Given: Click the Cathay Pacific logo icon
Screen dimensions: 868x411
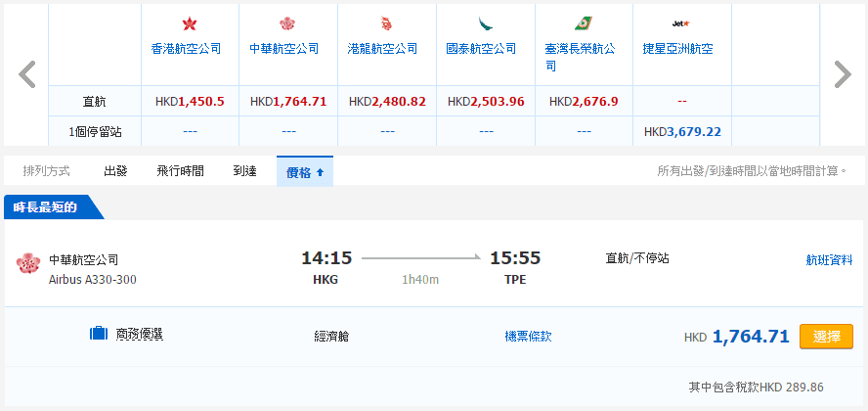Looking at the screenshot, I should click(x=485, y=24).
